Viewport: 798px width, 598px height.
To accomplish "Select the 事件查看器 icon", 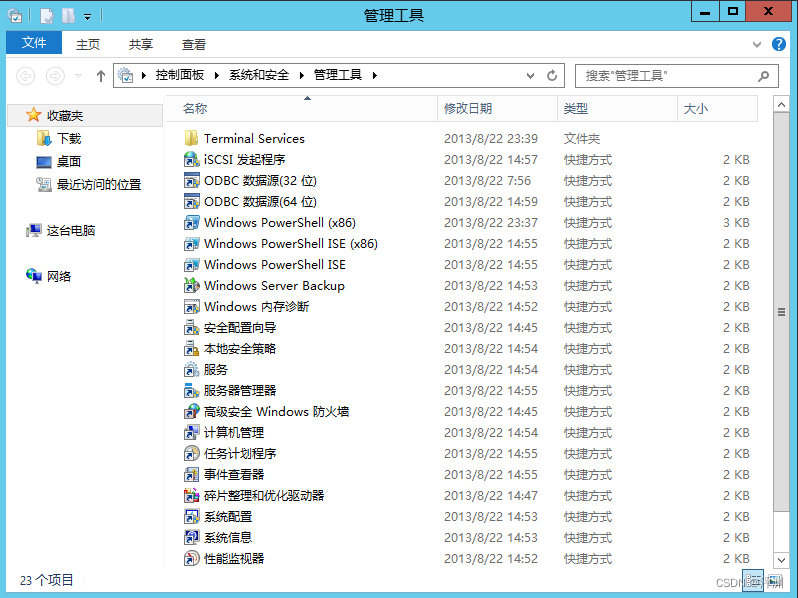I will click(x=191, y=474).
